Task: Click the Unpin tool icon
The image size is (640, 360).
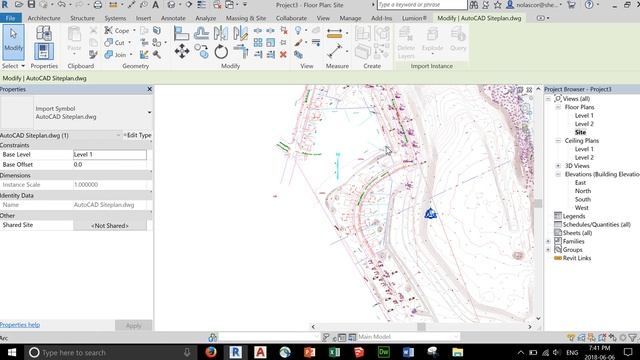Action: click(x=284, y=30)
